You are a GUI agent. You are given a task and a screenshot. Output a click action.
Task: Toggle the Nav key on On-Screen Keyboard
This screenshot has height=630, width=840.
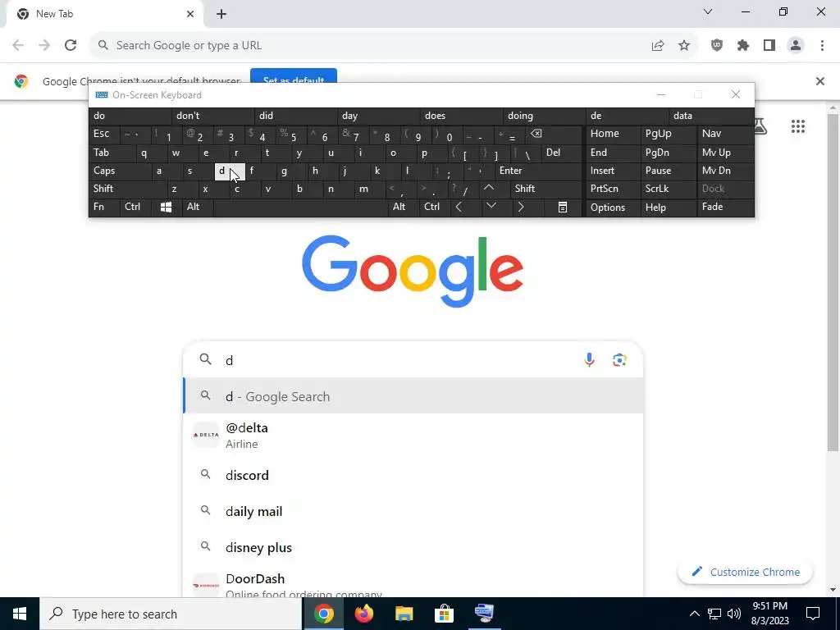coord(725,134)
